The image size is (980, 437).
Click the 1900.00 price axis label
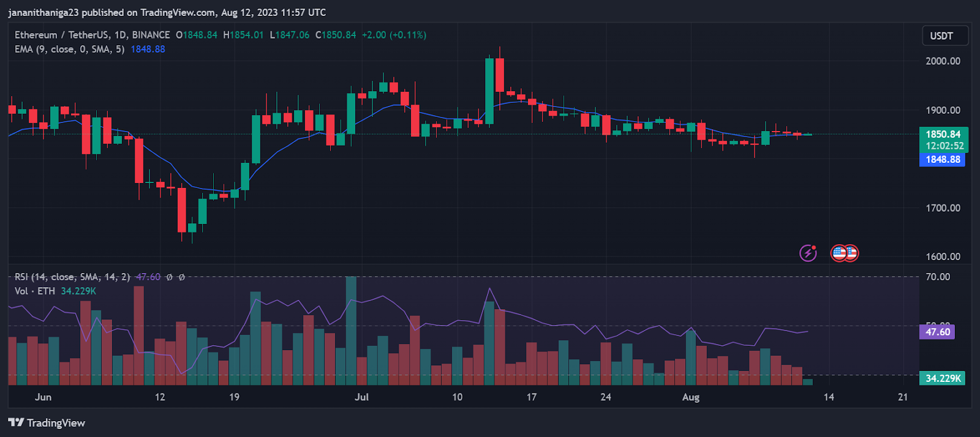[943, 110]
